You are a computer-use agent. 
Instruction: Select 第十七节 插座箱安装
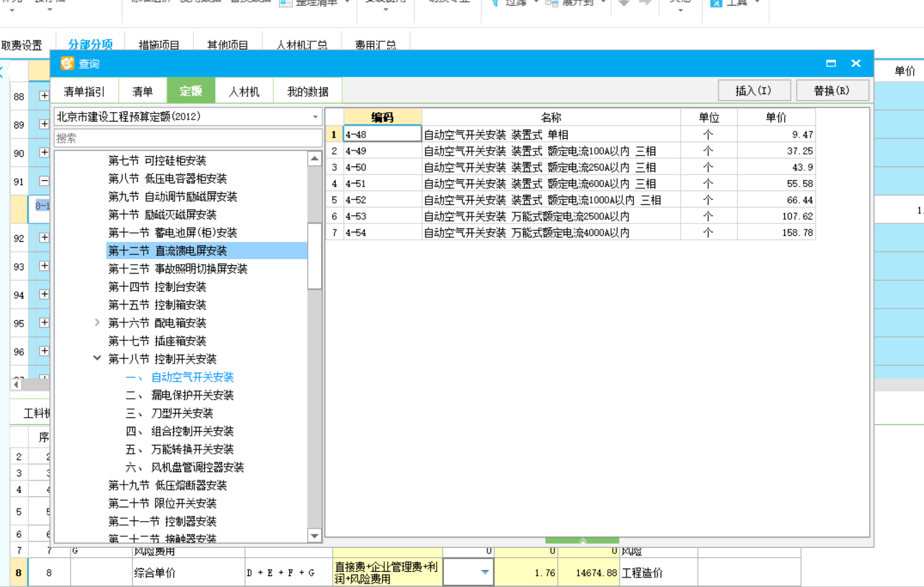tap(157, 341)
